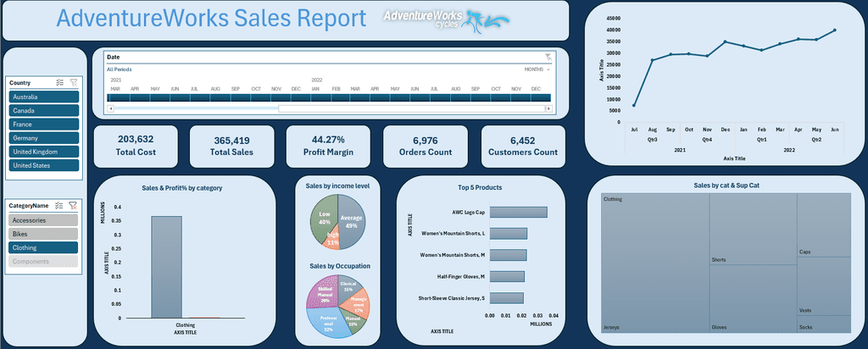Click the Half-Finger Gloves, M bar

click(x=507, y=276)
